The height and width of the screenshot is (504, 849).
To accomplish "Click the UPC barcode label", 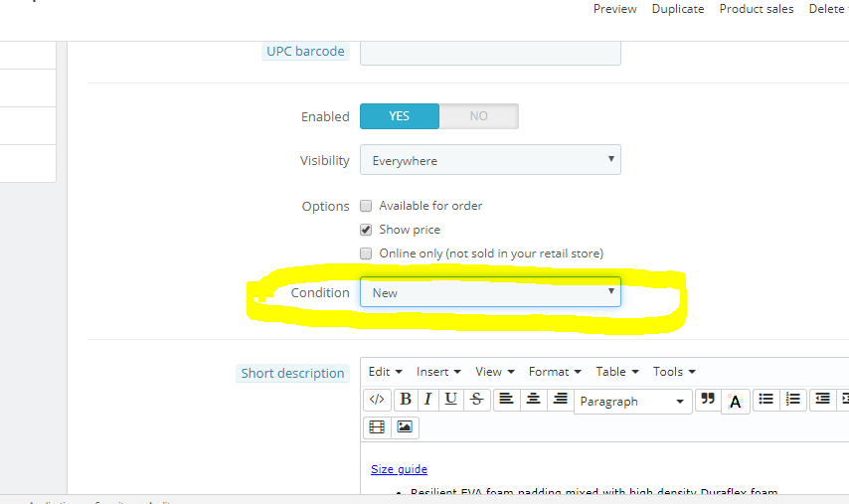I will (x=305, y=52).
